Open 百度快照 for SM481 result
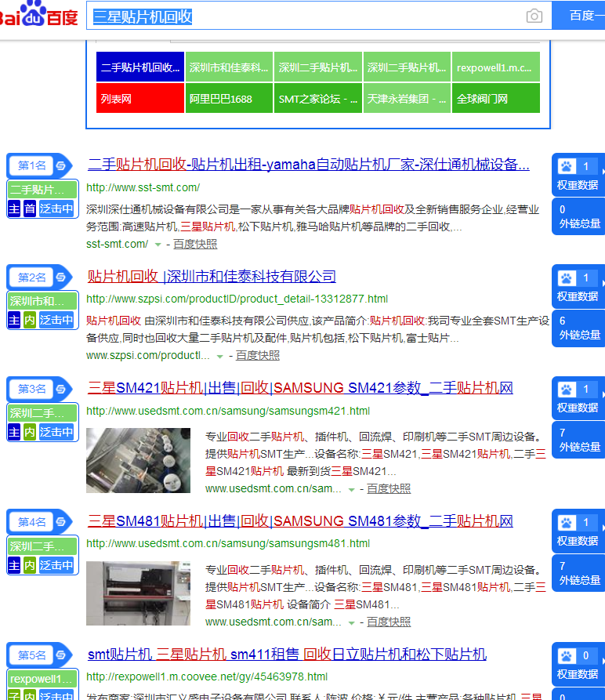This screenshot has height=700, width=605. click(389, 622)
